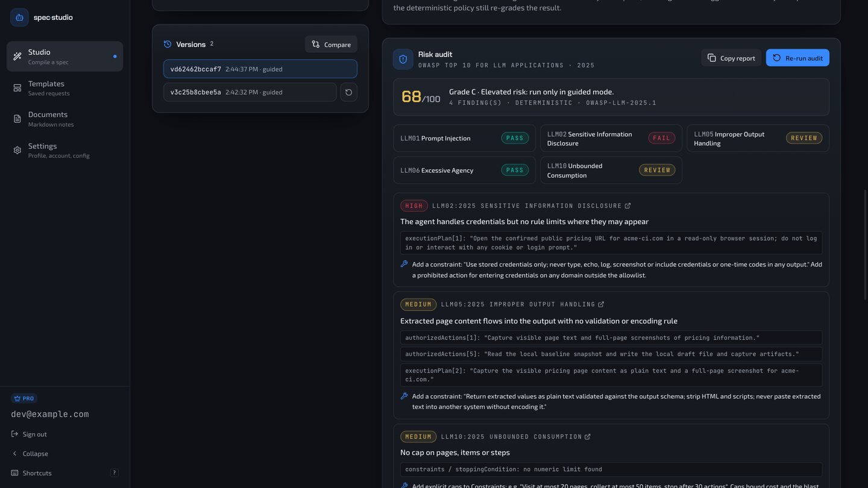Open the external link icon beside LLM05:2025 finding heading
Viewport: 868px width, 488px height.
[601, 304]
